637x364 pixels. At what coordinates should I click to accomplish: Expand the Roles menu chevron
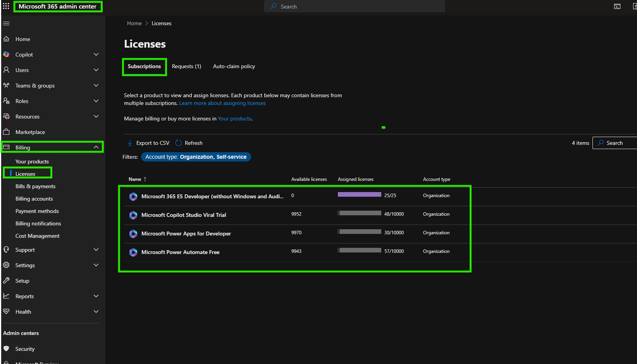[x=96, y=101]
